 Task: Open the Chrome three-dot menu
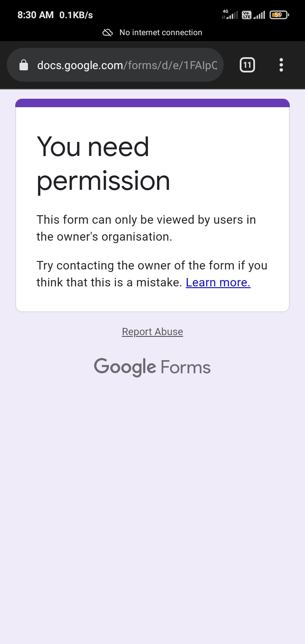[281, 65]
